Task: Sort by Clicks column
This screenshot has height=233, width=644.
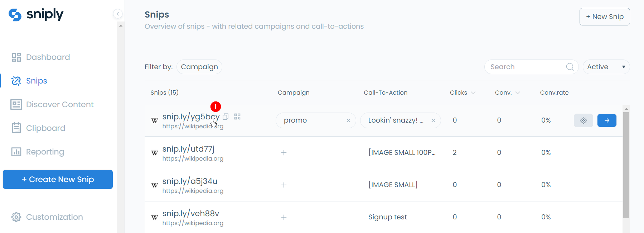Action: click(x=463, y=92)
